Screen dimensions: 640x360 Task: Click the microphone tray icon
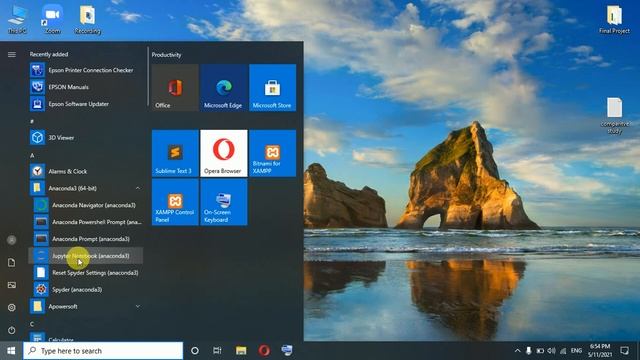529,351
